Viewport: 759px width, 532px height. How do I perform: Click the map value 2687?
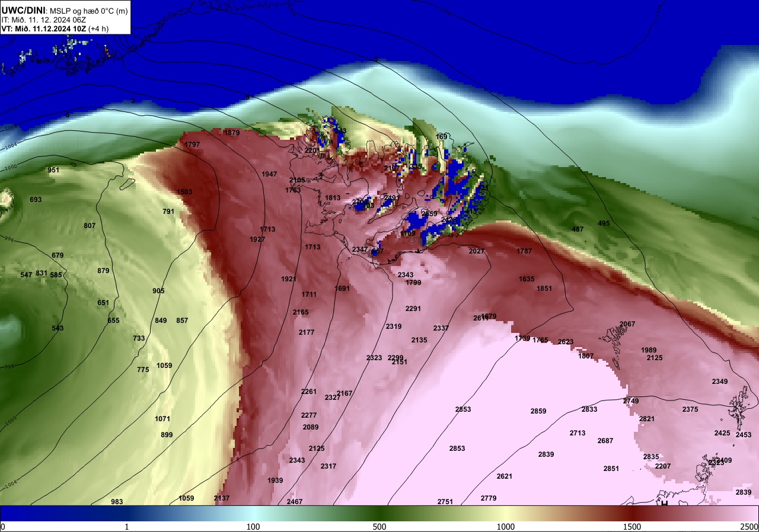(605, 441)
